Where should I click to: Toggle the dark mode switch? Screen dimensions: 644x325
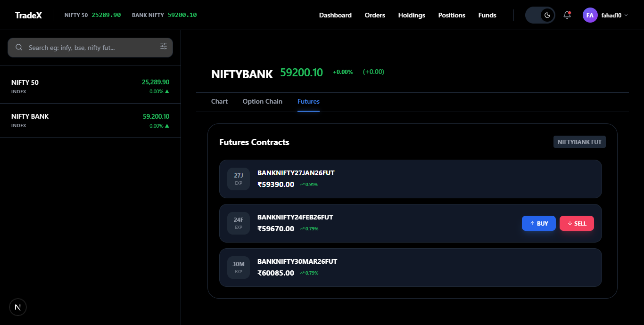tap(539, 15)
